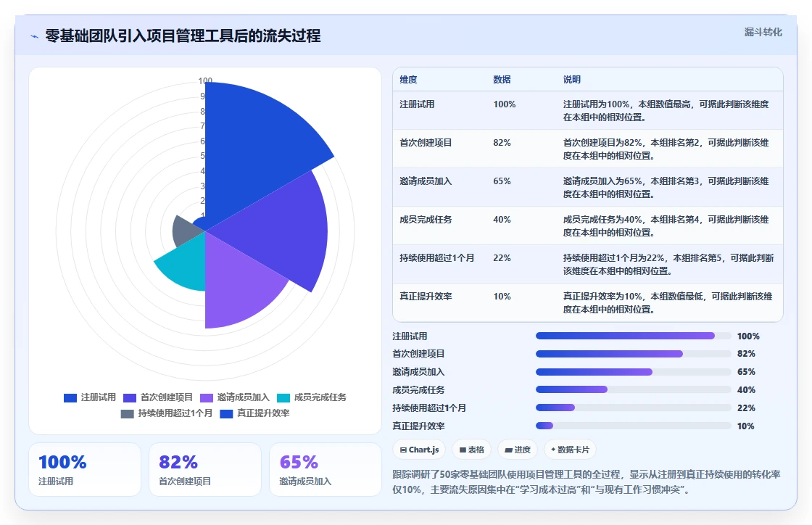Select the 真正提升效率 cell in the table
Image resolution: width=812 pixels, height=525 pixels.
coord(426,296)
